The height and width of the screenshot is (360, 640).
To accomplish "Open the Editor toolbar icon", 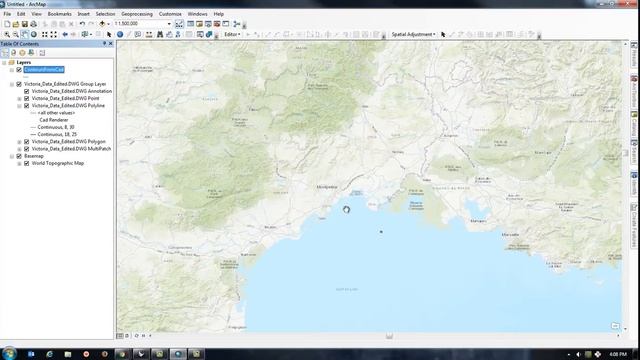I will tap(179, 24).
